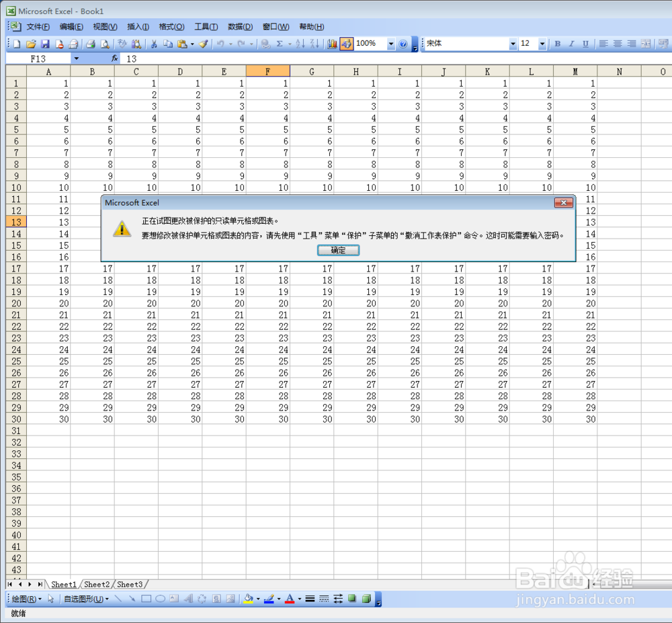Toggle the highlighted Drawing toolbar button
This screenshot has height=623, width=672.
[346, 44]
